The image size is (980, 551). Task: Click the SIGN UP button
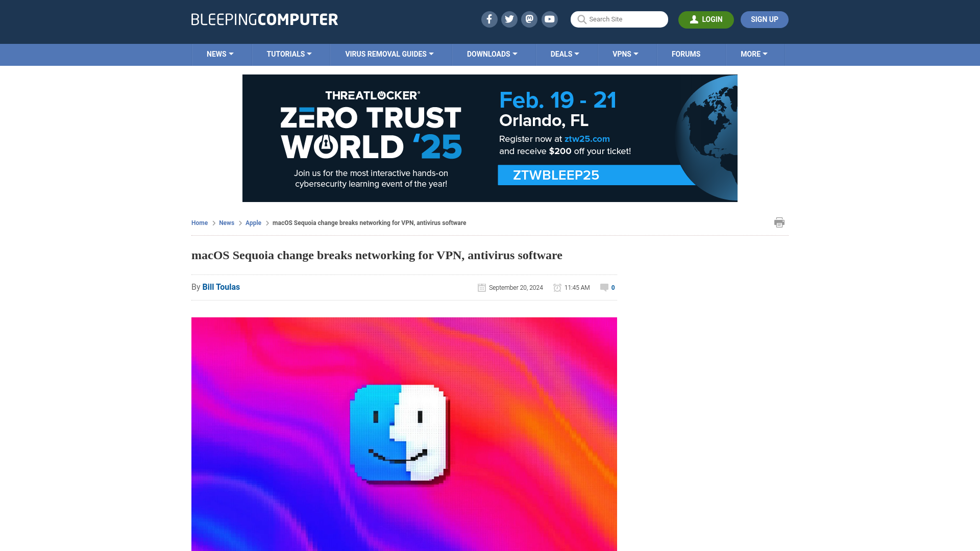[765, 19]
